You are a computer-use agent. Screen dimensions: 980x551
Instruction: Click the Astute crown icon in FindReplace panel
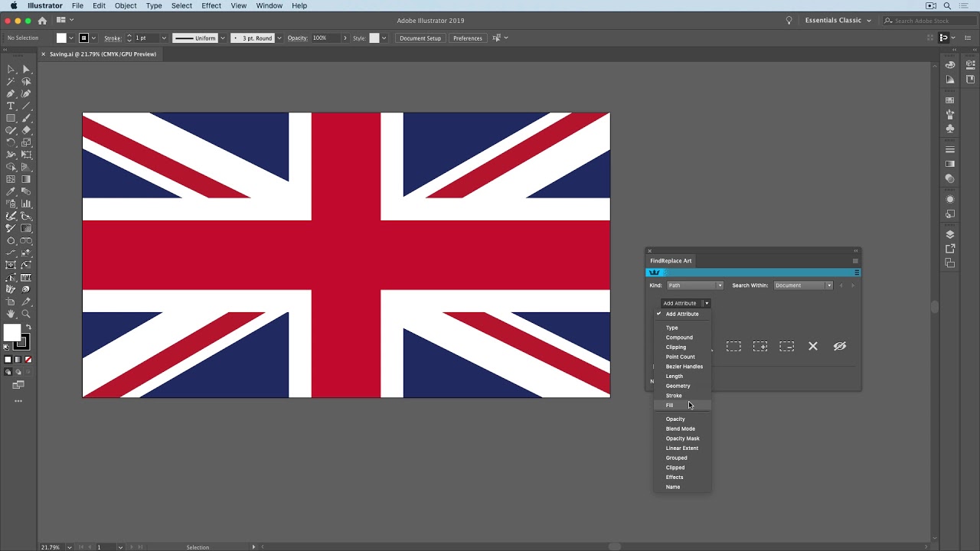654,272
